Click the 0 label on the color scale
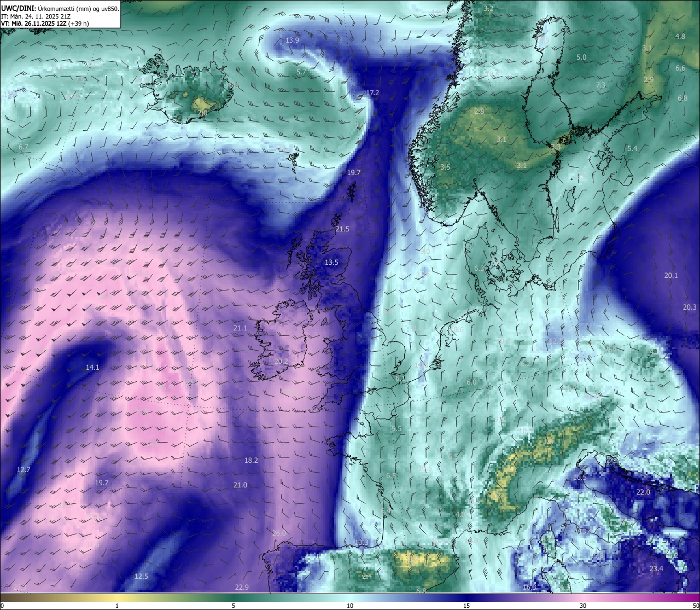700x610 pixels. 2,606
